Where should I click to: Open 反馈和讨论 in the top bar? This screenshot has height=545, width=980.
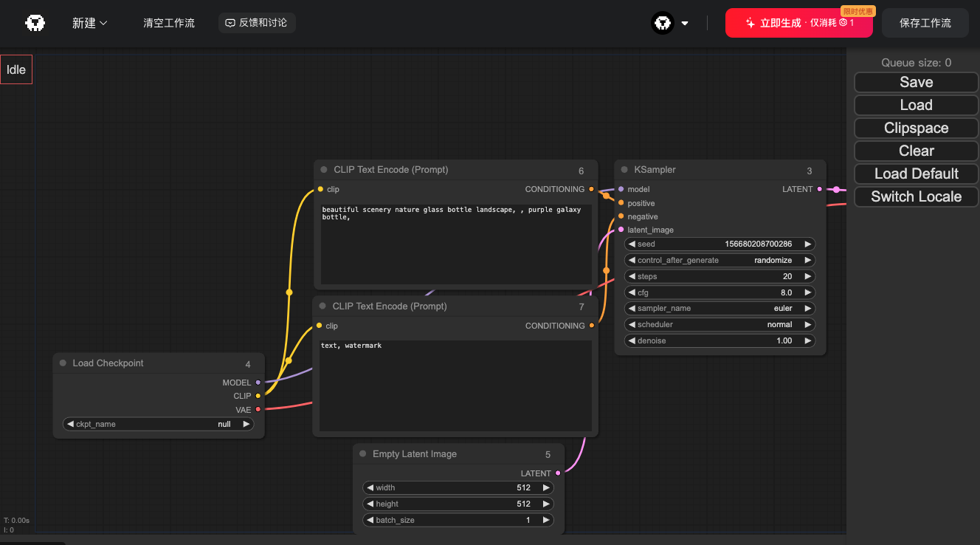pos(257,23)
